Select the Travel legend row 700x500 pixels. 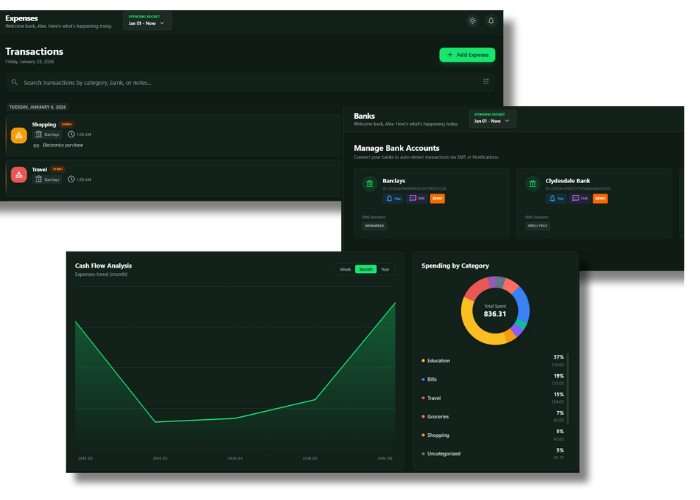tap(493, 398)
